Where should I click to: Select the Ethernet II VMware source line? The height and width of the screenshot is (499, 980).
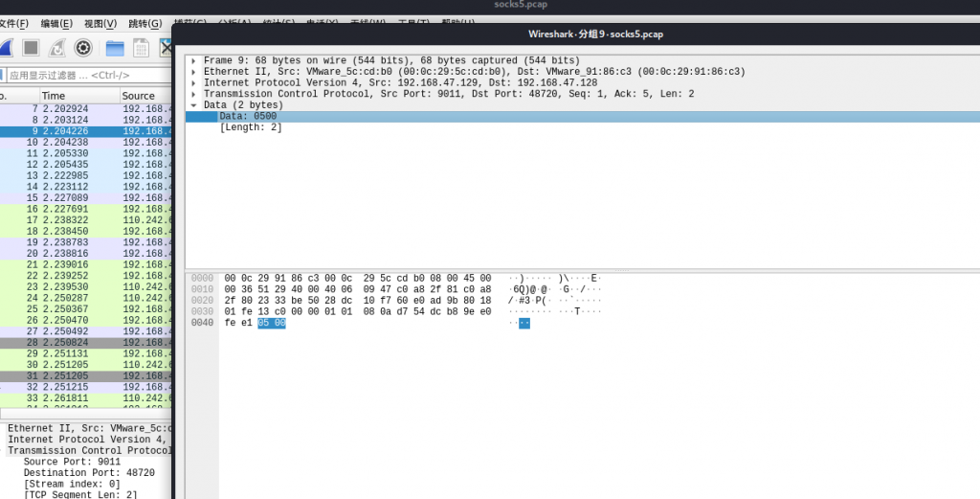475,72
